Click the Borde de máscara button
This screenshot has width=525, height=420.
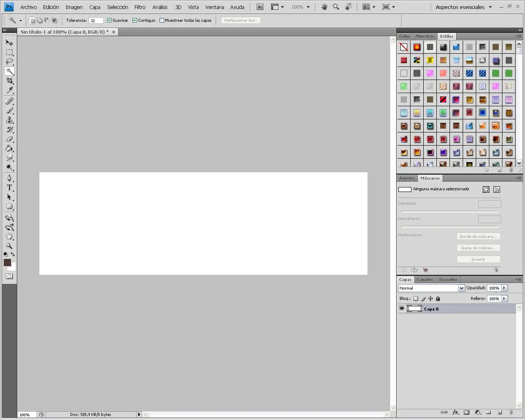[478, 237]
